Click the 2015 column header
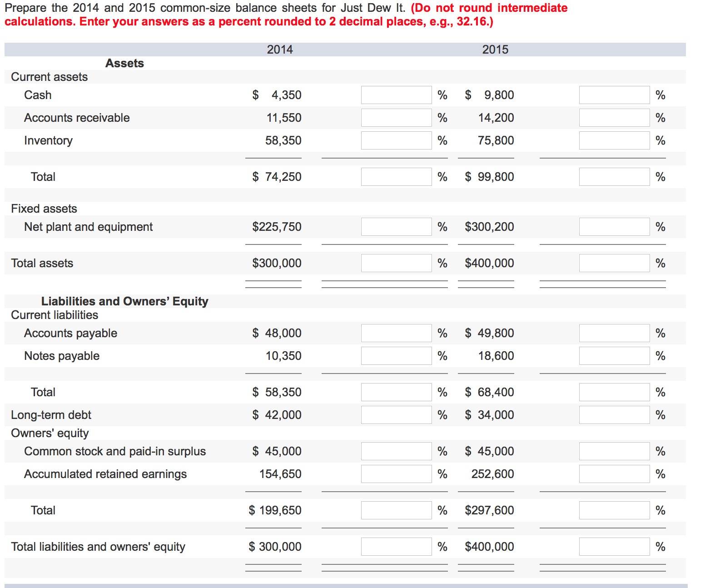 pos(495,50)
